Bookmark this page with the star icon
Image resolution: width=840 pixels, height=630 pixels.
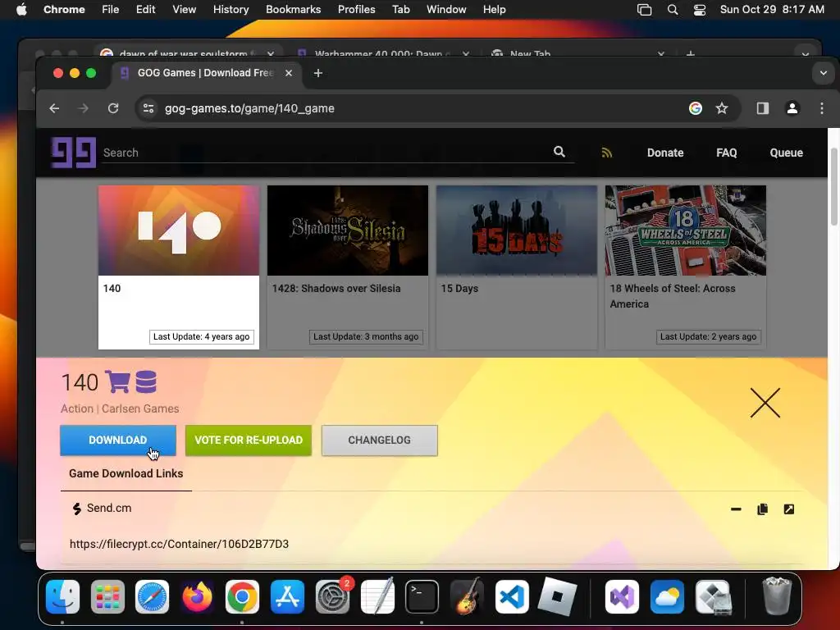point(722,108)
